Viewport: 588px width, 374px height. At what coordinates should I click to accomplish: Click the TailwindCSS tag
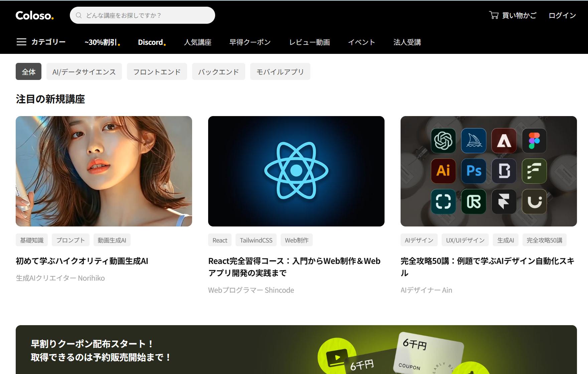[x=256, y=240]
